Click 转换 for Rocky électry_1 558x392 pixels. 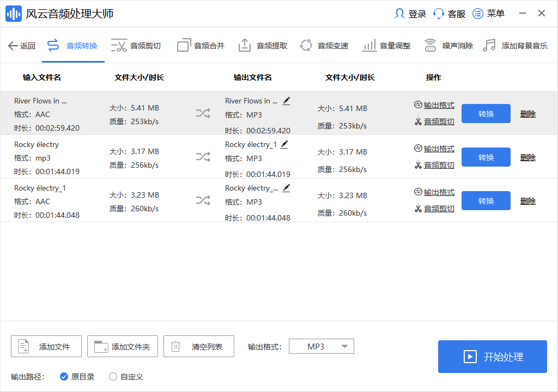[486, 200]
